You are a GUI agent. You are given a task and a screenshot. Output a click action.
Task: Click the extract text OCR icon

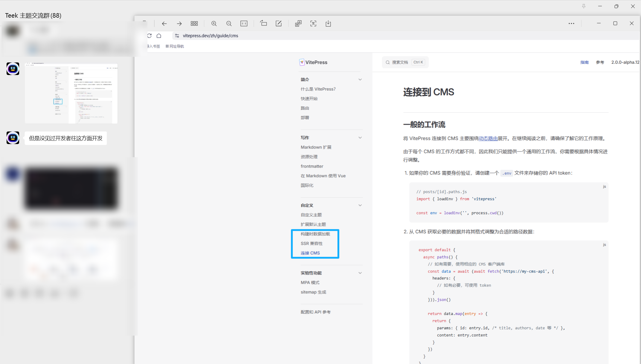[313, 24]
